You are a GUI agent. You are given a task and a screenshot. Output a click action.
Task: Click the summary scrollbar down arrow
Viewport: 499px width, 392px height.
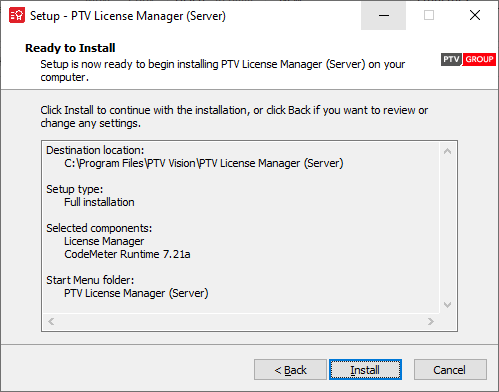448,305
